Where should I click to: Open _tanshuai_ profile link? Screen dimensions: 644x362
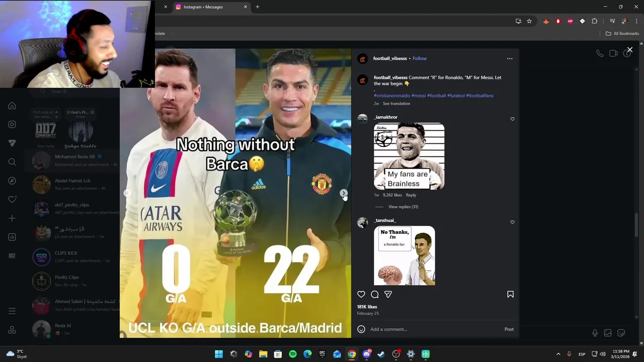click(385, 220)
